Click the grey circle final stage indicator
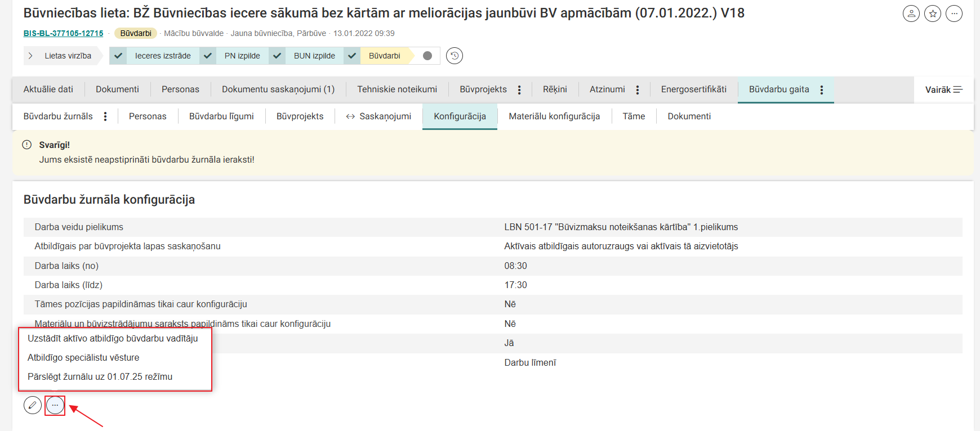The height and width of the screenshot is (431, 980). (x=427, y=56)
